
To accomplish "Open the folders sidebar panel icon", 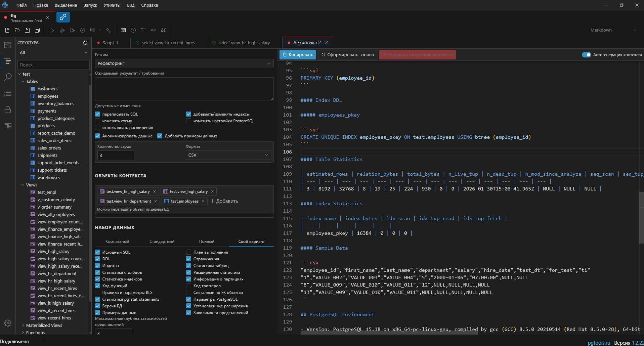I will pyautogui.click(x=8, y=45).
